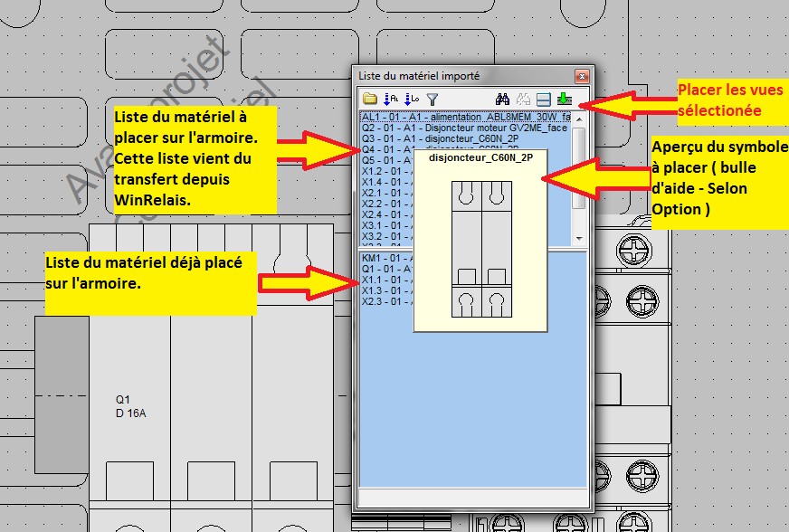
Task: Click the Q1 D 16A breaker on the cabinet
Action: pyautogui.click(x=131, y=405)
